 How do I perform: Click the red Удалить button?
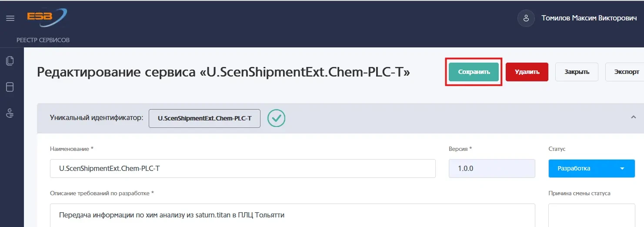tap(527, 72)
